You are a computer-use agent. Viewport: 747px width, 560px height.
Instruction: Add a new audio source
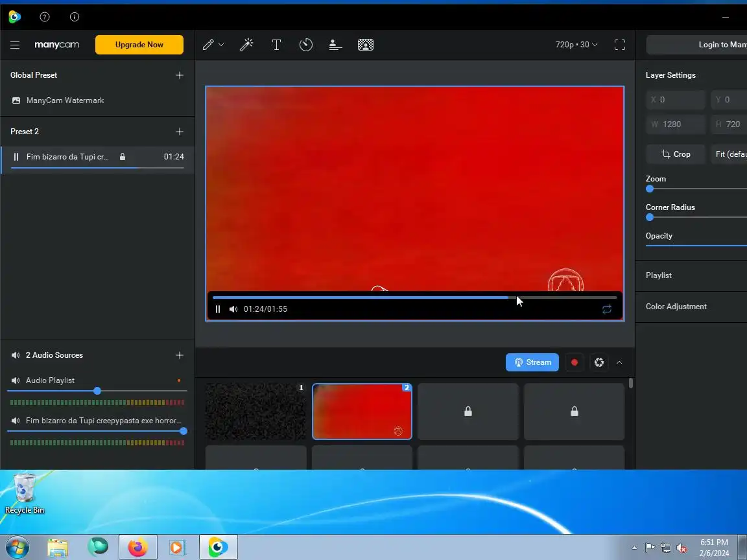tap(180, 355)
